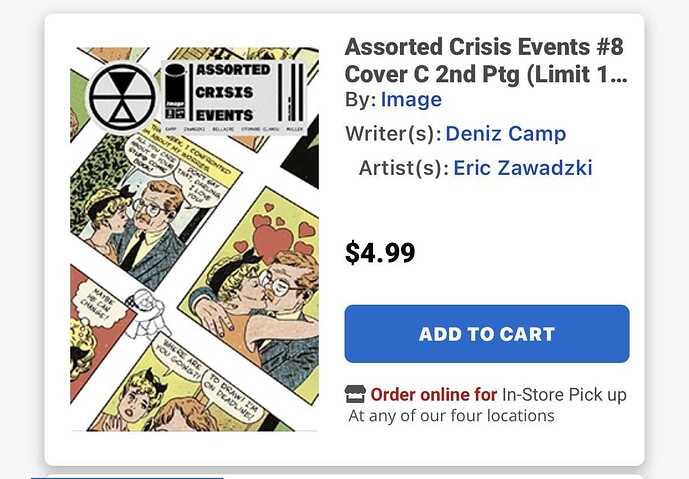Open artist Eric Zawadzki's page
689x479 pixels.
click(522, 168)
